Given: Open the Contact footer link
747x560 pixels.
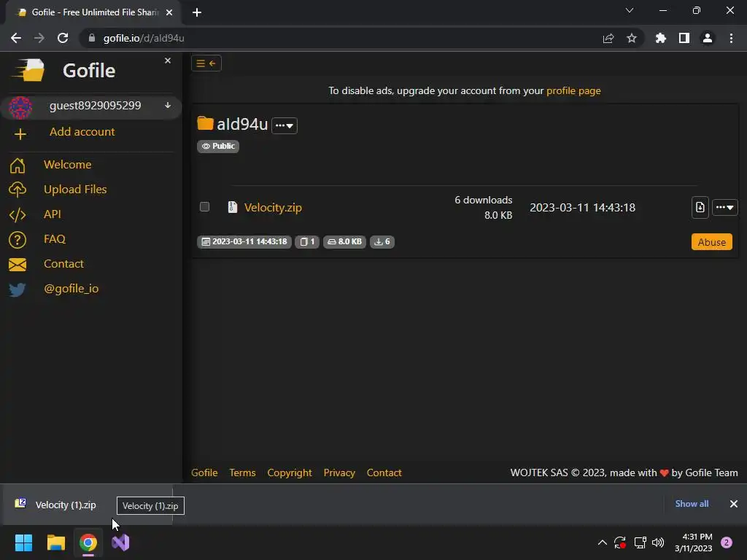Looking at the screenshot, I should click(384, 472).
